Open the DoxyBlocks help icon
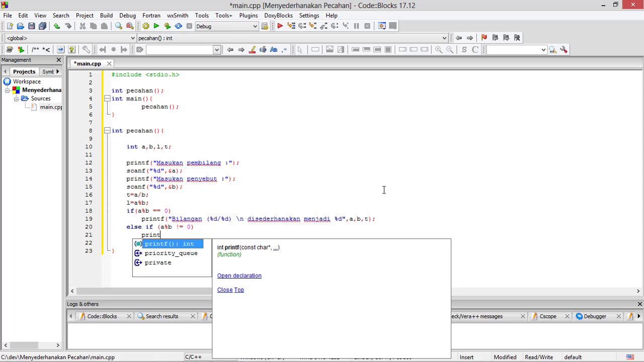This screenshot has width=644, height=362. [71, 49]
